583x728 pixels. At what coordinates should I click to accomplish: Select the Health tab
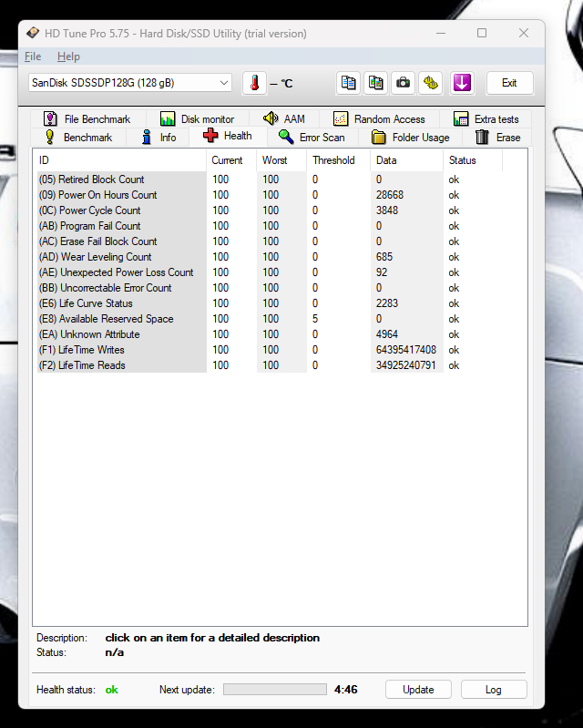228,136
